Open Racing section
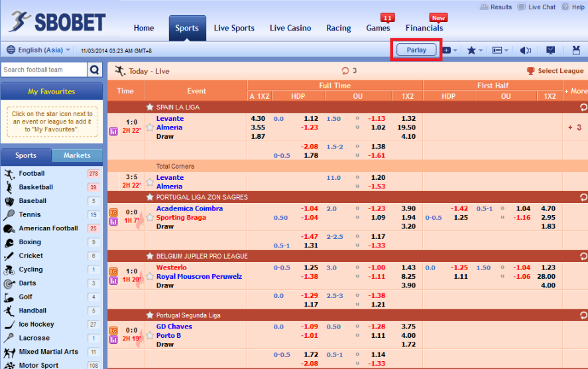The height and width of the screenshot is (369, 588). 339,28
